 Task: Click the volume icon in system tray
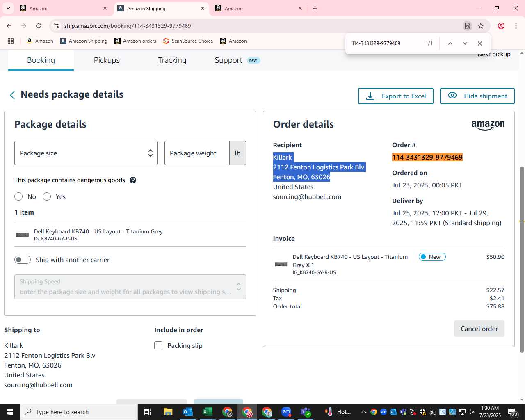click(x=472, y=412)
